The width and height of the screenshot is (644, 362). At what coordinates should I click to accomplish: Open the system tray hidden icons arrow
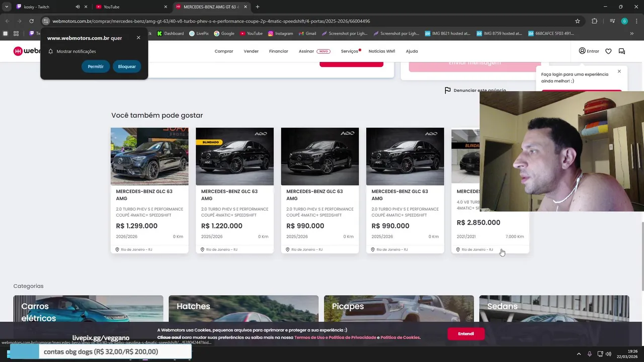pyautogui.click(x=579, y=354)
